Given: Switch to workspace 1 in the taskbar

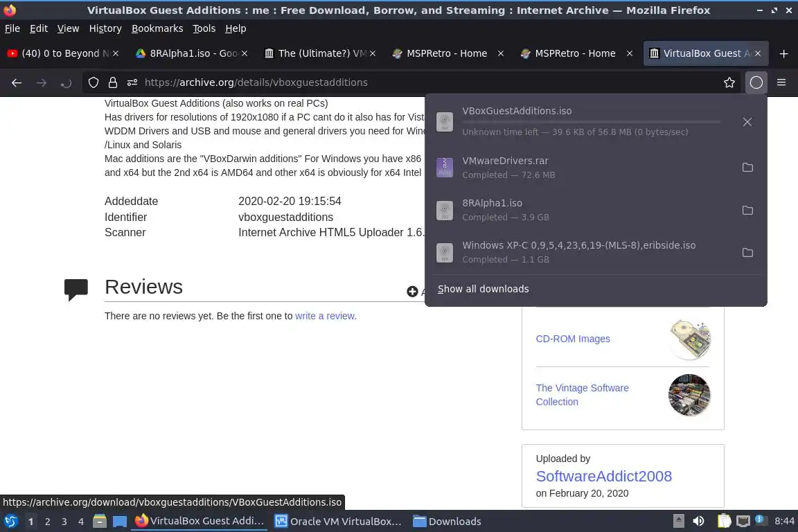Looking at the screenshot, I should click(30, 522).
